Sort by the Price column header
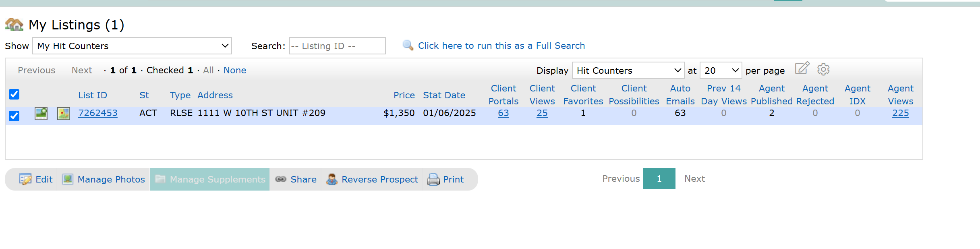 (404, 95)
